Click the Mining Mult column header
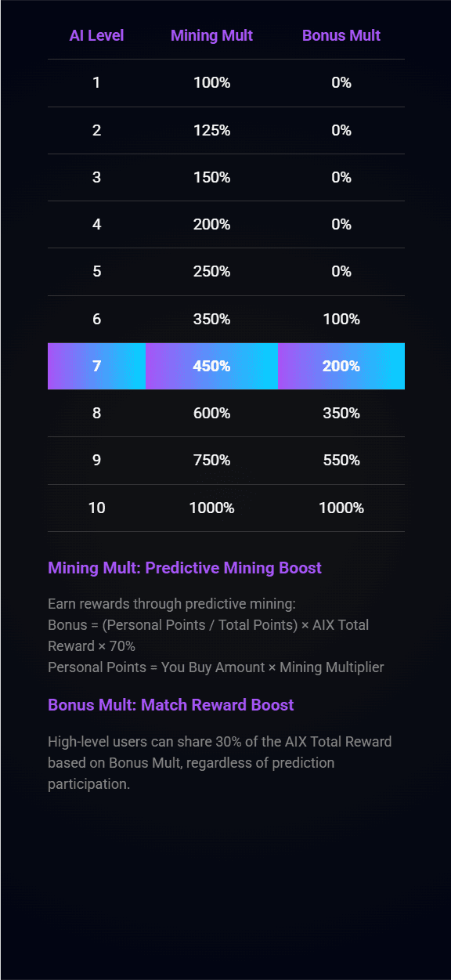 tap(211, 35)
